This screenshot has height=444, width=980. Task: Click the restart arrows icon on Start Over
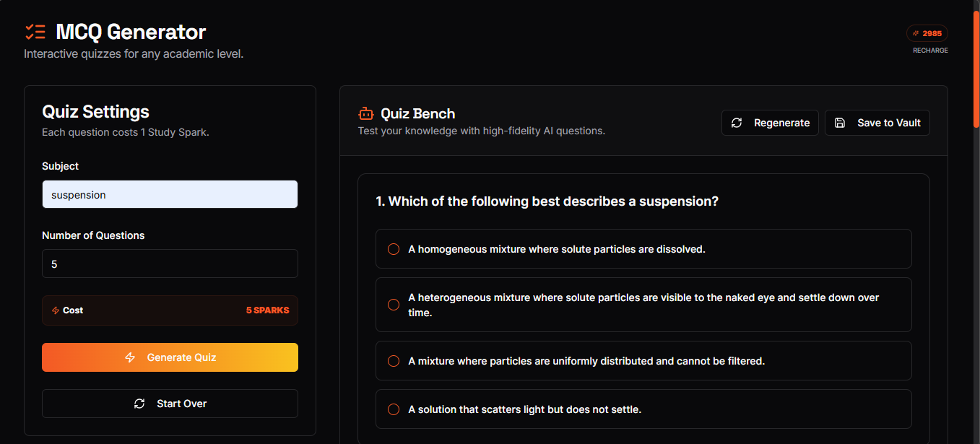(x=139, y=404)
